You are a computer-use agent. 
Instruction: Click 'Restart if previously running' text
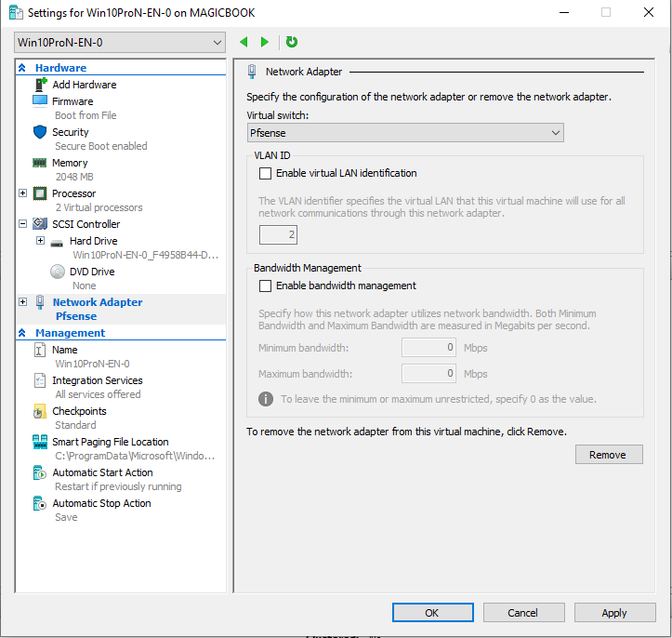[118, 486]
